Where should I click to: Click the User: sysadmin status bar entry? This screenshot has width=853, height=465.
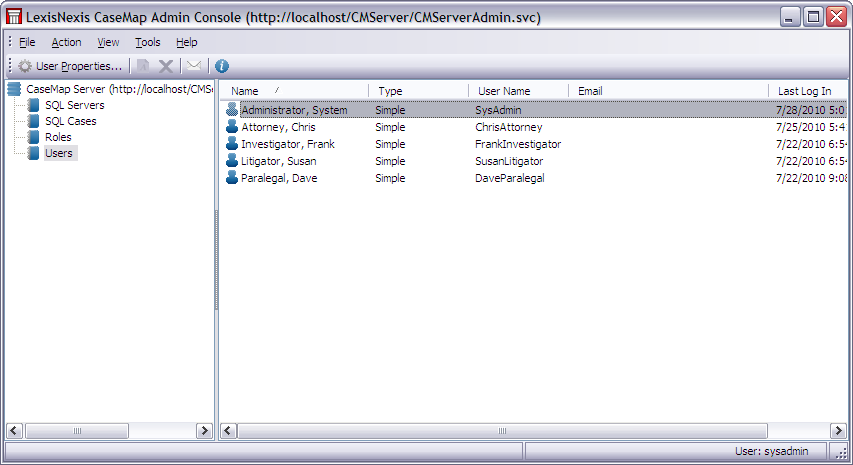point(771,451)
